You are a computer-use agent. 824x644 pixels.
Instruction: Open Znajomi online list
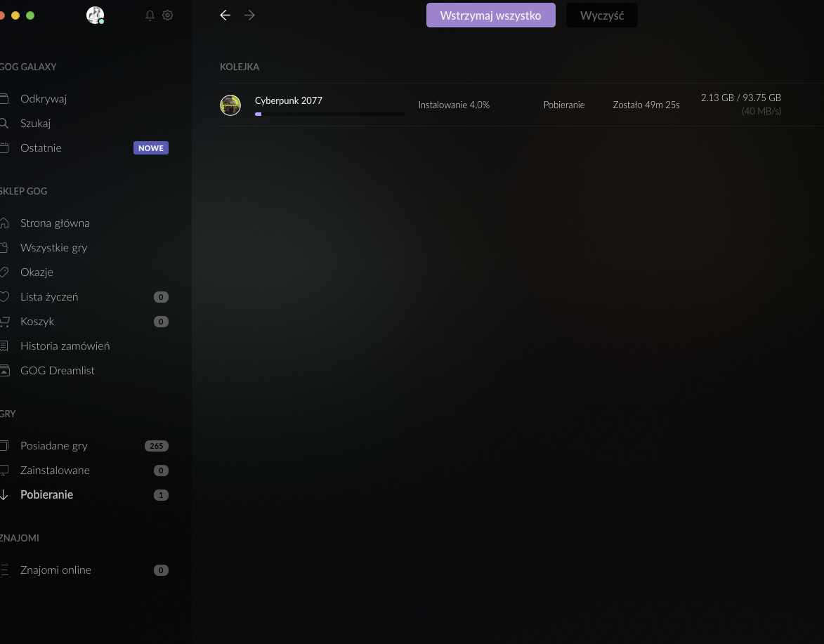click(55, 570)
